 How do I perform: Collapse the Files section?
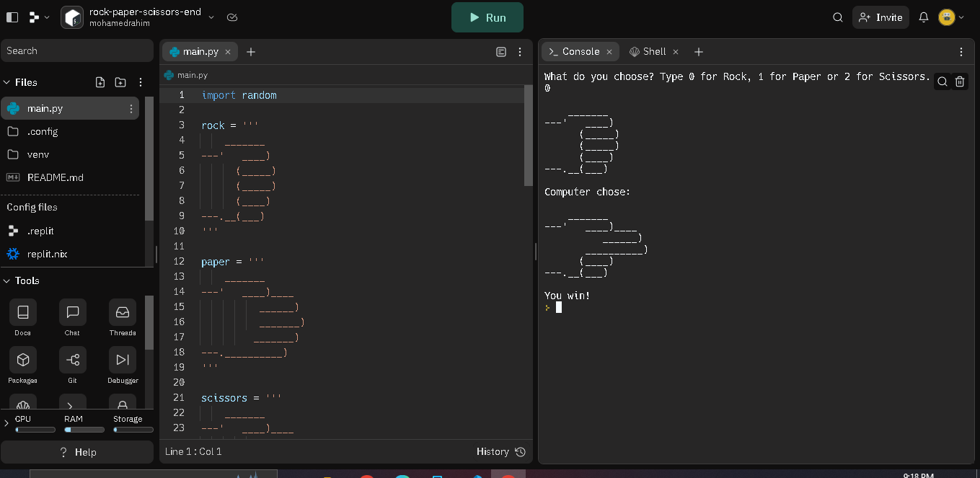[7, 82]
